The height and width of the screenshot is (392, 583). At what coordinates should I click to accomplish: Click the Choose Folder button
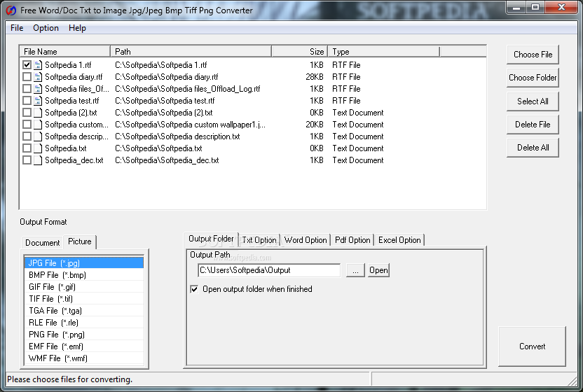tap(533, 78)
